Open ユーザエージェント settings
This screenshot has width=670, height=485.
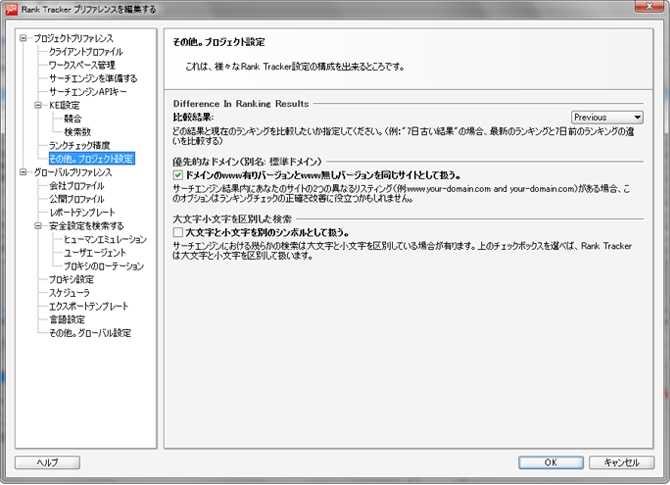(x=95, y=253)
